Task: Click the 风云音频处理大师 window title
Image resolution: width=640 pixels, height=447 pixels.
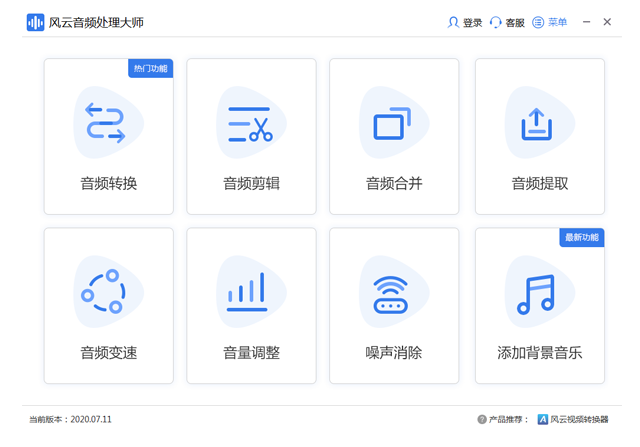Action: [x=96, y=22]
